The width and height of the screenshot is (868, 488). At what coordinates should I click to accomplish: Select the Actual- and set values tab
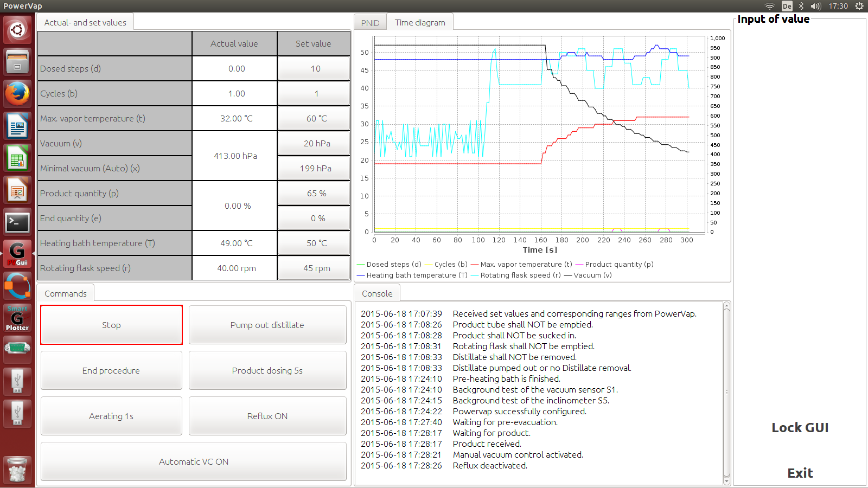(x=85, y=22)
